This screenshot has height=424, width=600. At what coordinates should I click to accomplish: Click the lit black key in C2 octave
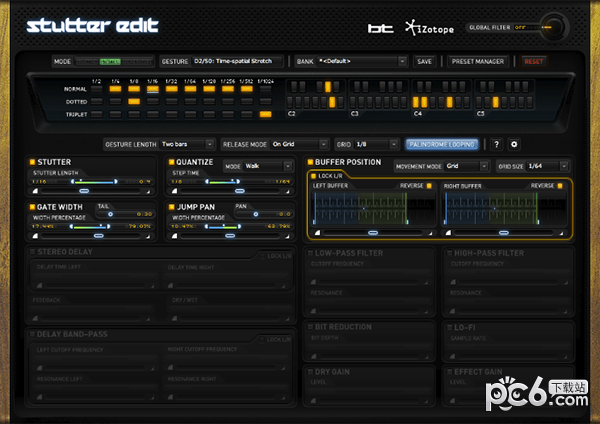(328, 87)
